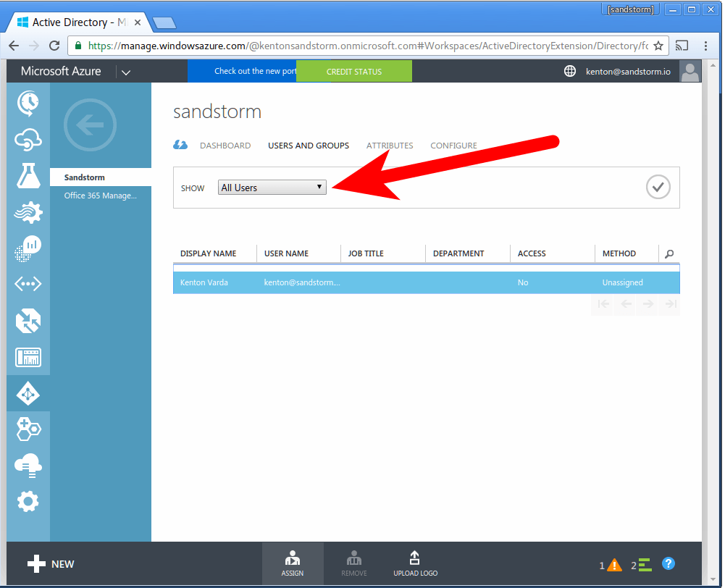Click UPLOAD LOGO button

click(415, 563)
